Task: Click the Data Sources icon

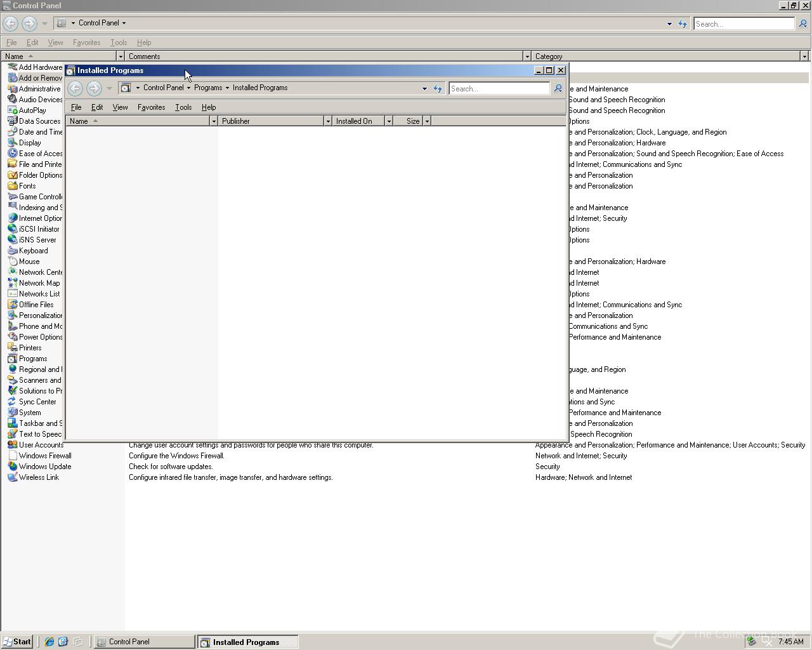Action: pos(12,121)
